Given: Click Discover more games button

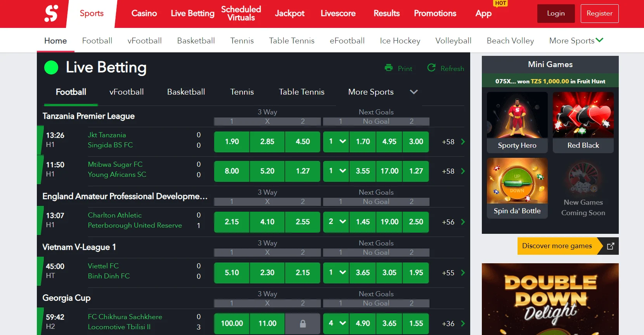Looking at the screenshot, I should tap(557, 246).
